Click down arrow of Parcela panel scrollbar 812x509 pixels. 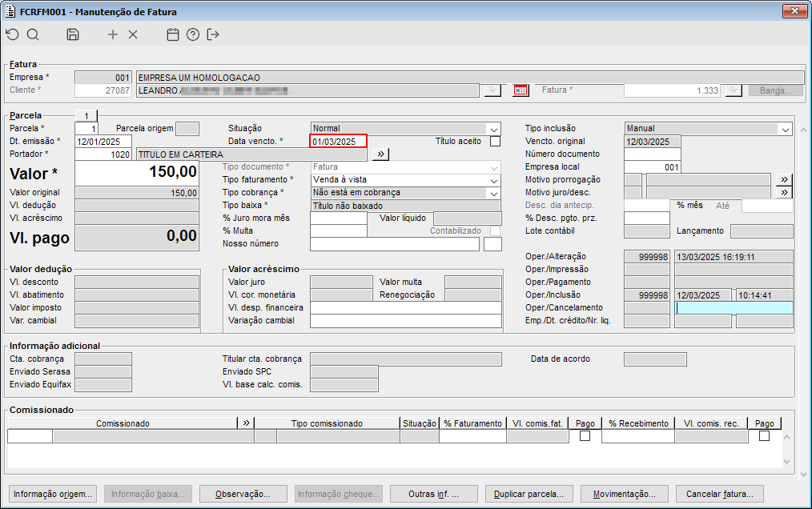coord(803,474)
